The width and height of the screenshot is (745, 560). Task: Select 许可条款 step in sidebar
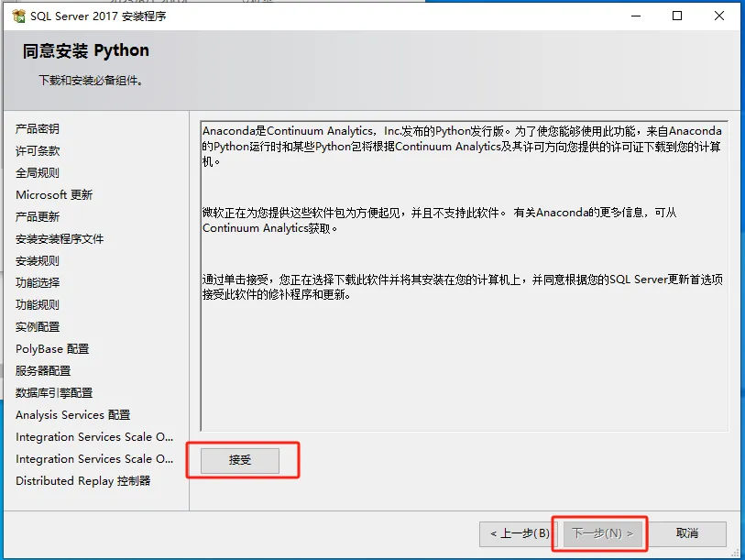(38, 150)
